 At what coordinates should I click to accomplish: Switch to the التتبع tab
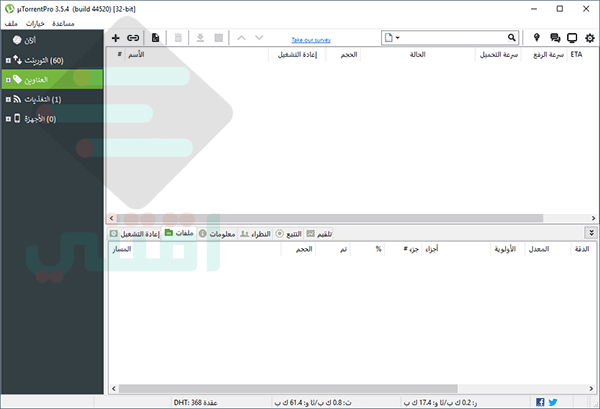(289, 234)
